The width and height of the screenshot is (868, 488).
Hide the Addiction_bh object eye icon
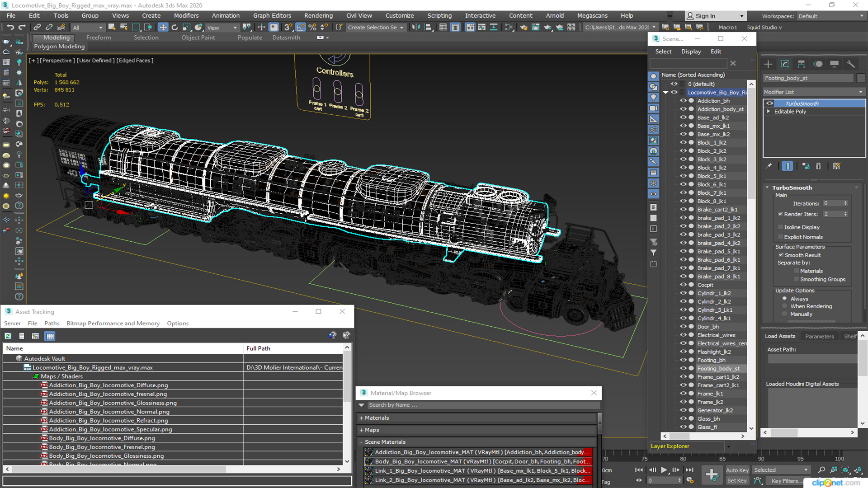pos(683,101)
